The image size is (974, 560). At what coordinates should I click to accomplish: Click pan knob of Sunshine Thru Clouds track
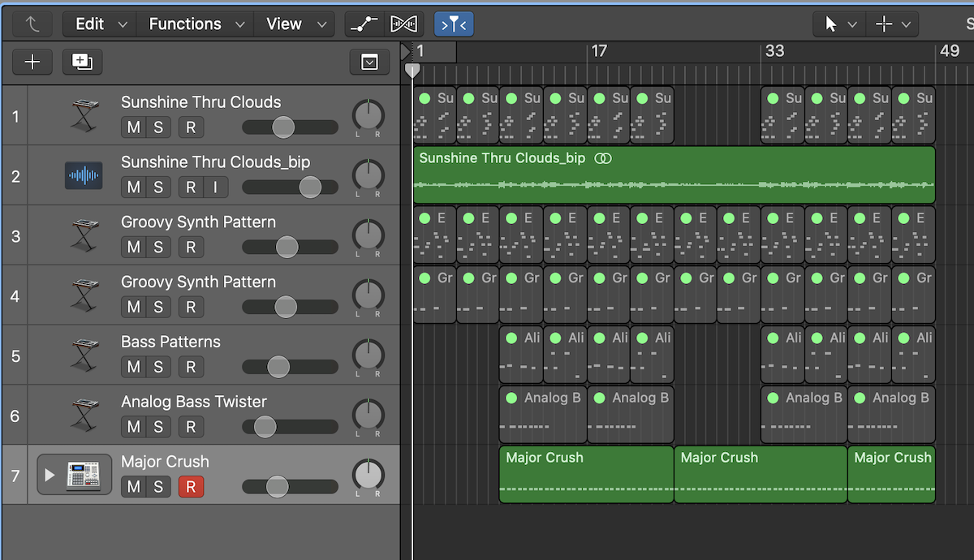click(368, 116)
